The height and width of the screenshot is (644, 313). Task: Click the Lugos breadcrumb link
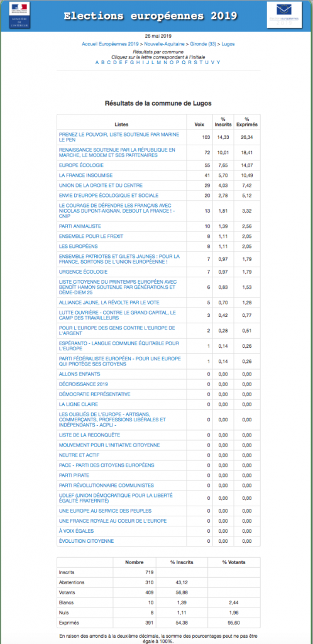(228, 43)
